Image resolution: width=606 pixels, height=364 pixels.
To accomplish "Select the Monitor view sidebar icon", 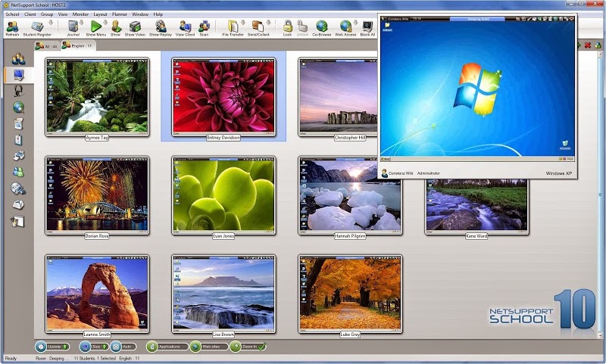I will tap(18, 74).
